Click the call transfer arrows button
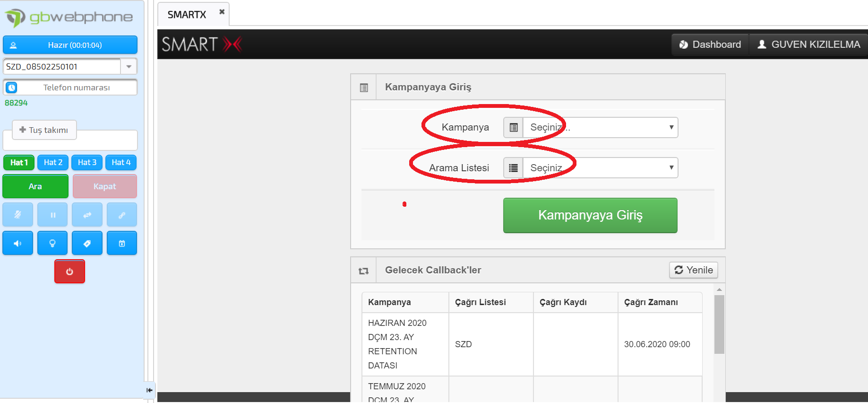 (87, 215)
